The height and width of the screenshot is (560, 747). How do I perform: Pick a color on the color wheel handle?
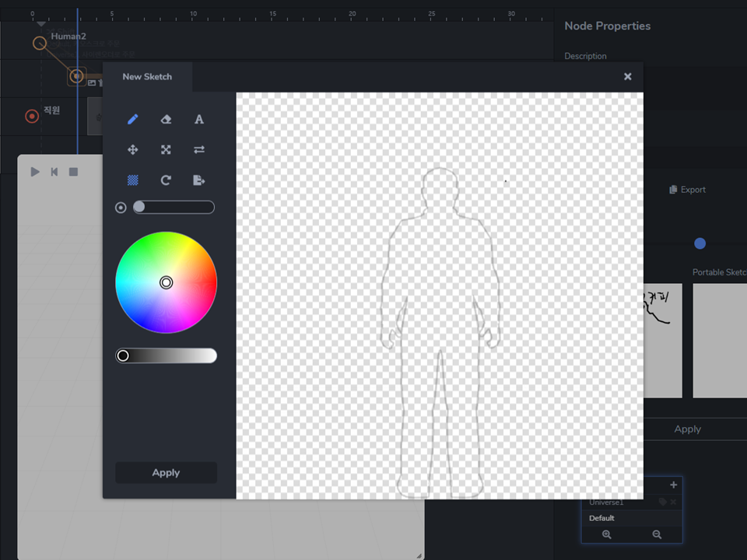tap(166, 282)
